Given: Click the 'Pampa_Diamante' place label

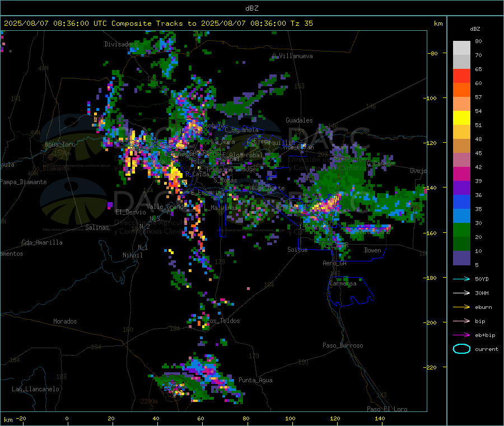Looking at the screenshot, I should (x=23, y=182).
